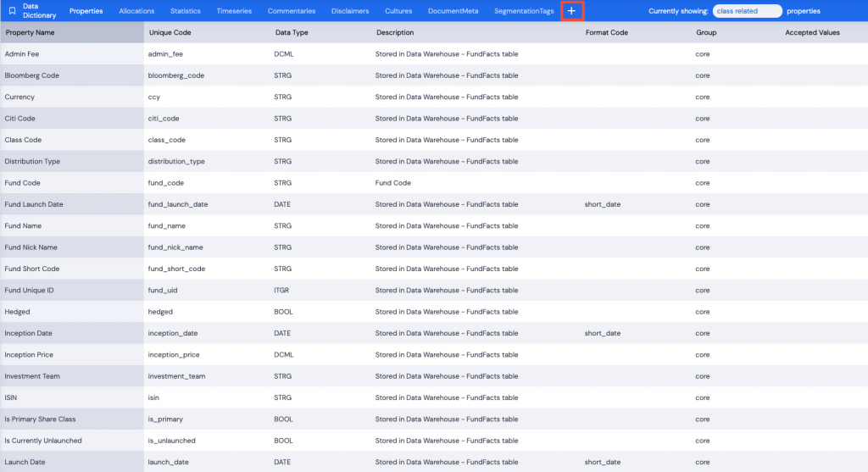868x472 pixels.
Task: Click the DCML type in Admin Fee row
Action: click(x=283, y=54)
